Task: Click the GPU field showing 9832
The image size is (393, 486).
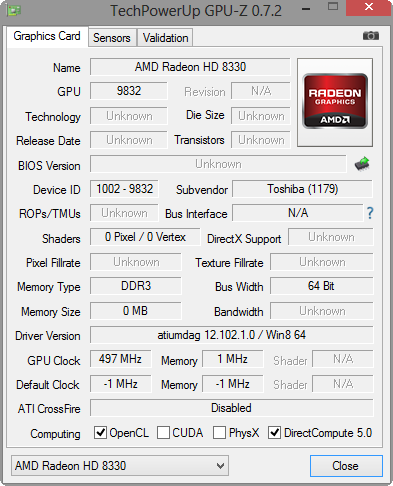Action: pyautogui.click(x=129, y=91)
